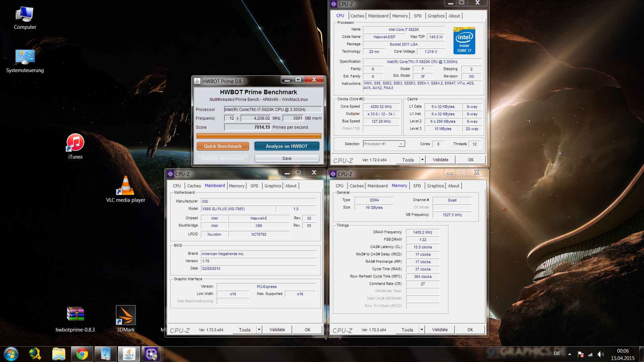Start the Quick Benchmark in HWBOT Prime
This screenshot has width=644, height=362.
tap(223, 146)
